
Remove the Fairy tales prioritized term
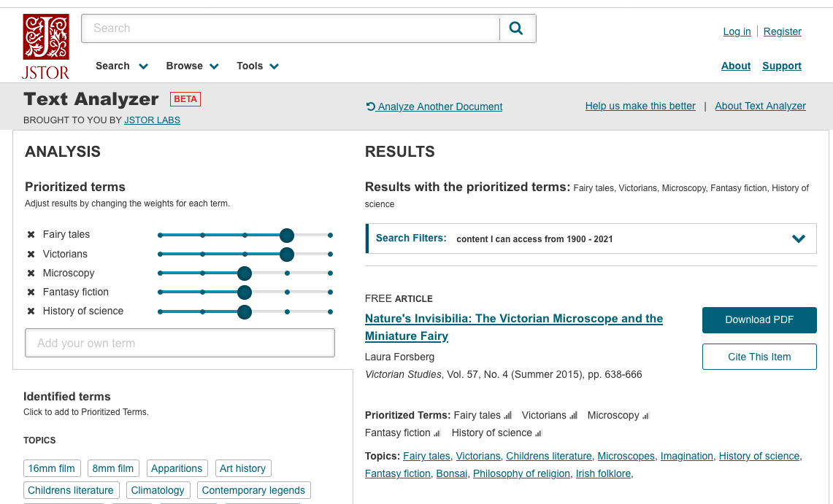point(31,235)
